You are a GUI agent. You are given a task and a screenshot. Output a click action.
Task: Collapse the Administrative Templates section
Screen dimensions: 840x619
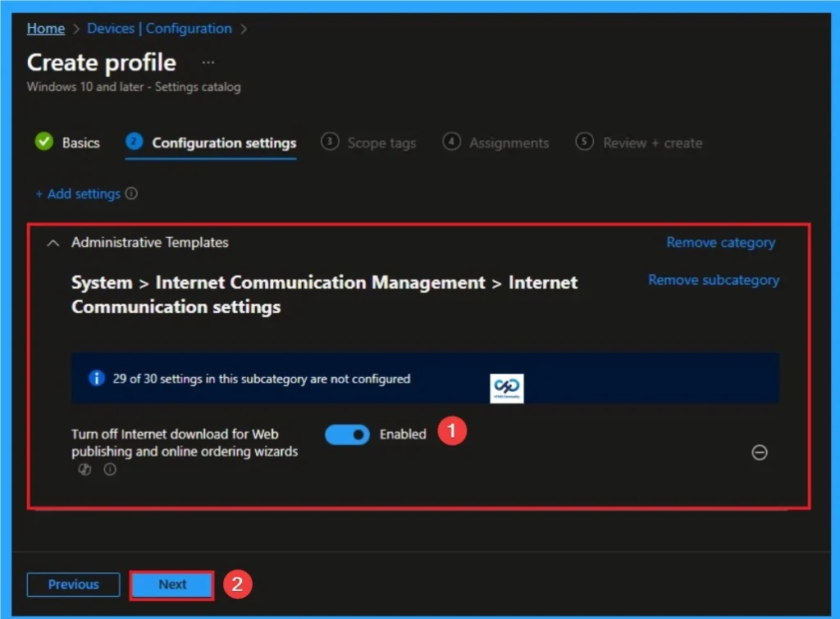[x=52, y=243]
